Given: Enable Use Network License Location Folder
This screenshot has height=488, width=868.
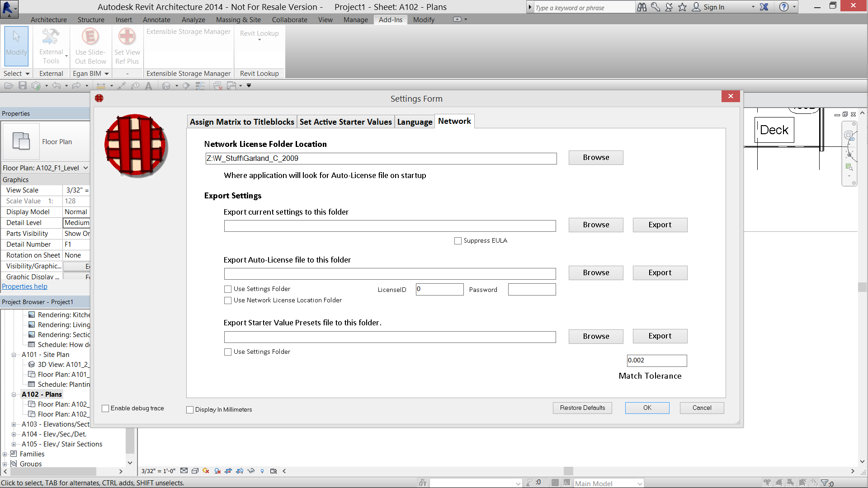Looking at the screenshot, I should [x=228, y=300].
